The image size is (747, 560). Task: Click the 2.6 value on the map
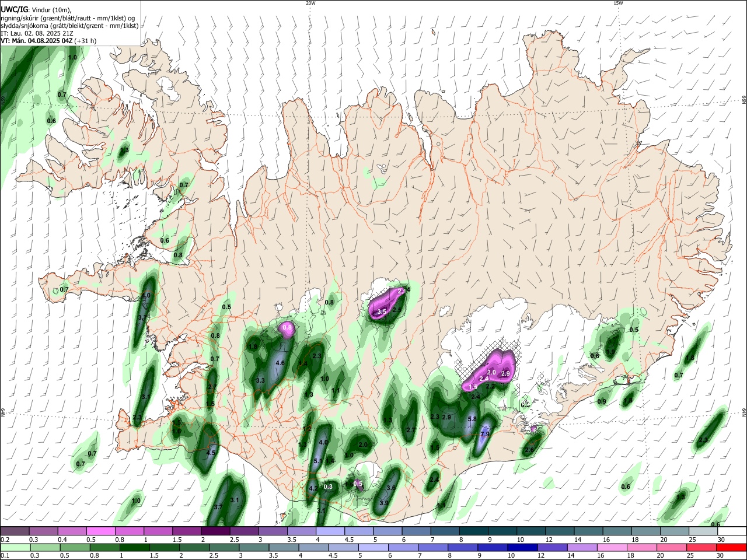pos(529,450)
